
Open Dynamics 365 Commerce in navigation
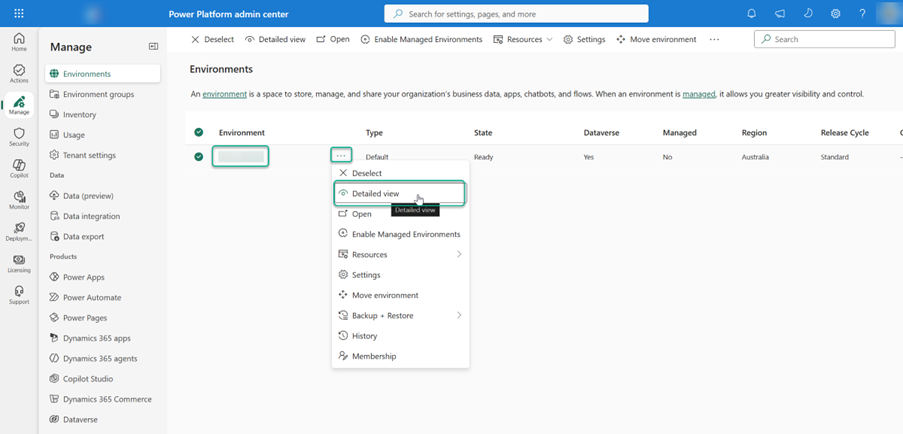click(103, 399)
